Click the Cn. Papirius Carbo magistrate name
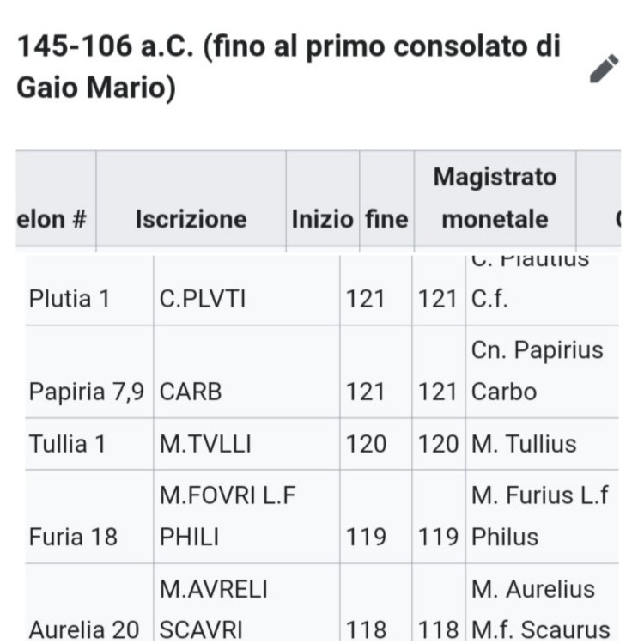 point(538,371)
